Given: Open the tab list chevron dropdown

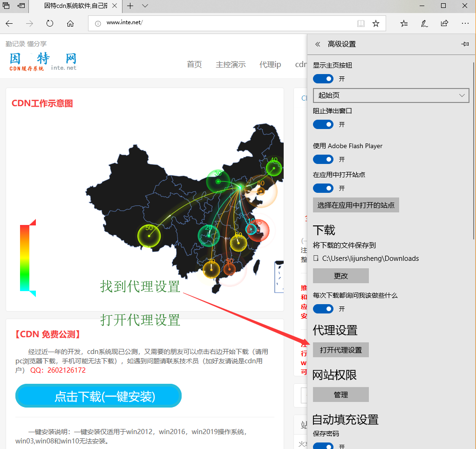Looking at the screenshot, I should click(x=145, y=6).
